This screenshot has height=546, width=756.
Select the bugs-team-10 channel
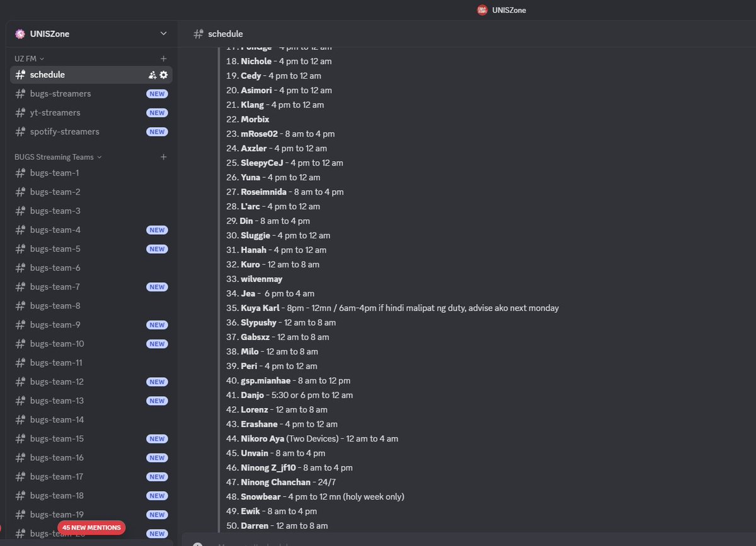click(91, 343)
